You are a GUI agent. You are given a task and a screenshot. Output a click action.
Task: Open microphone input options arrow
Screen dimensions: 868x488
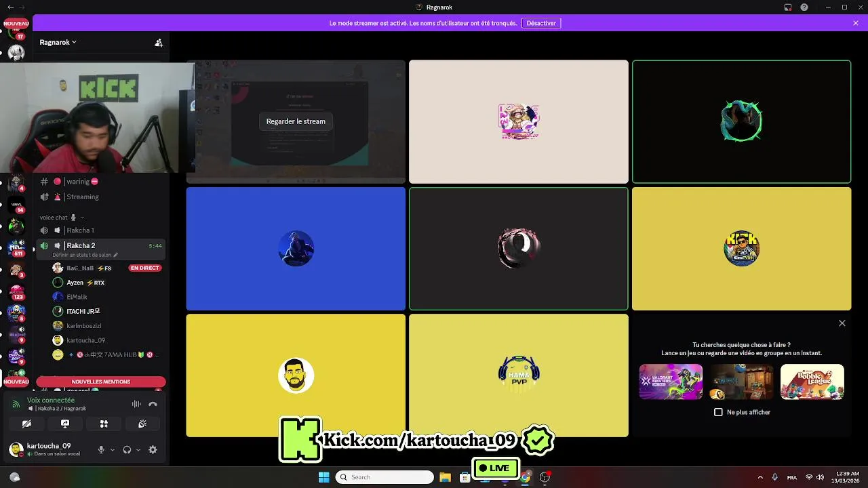pos(113,449)
